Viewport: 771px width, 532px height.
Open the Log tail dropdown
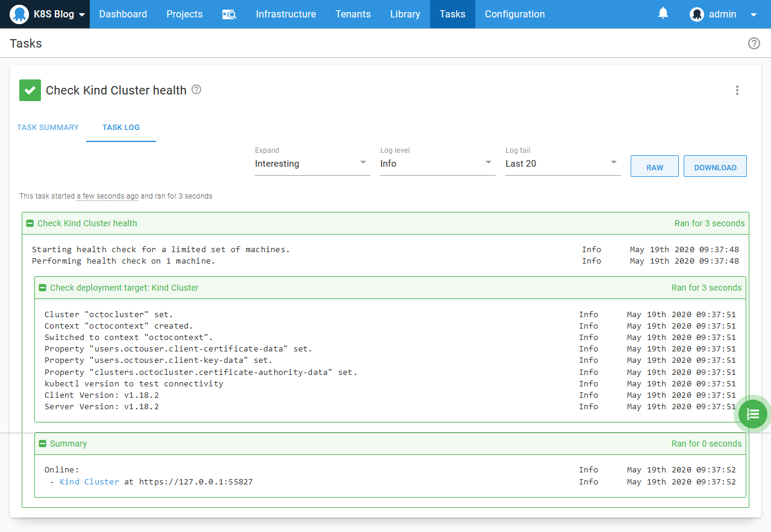[563, 163]
